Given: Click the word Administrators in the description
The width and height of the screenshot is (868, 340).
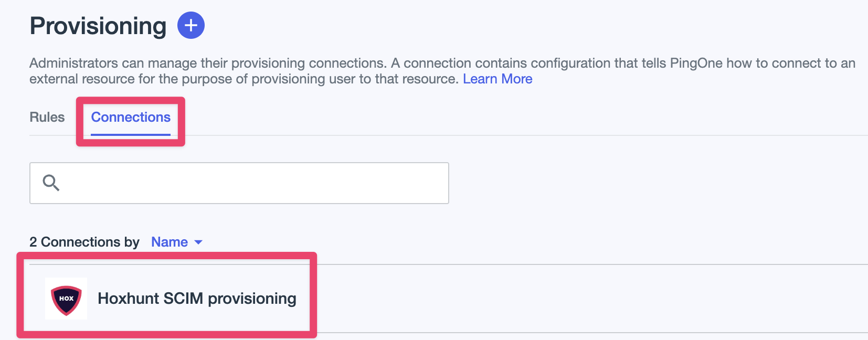Looking at the screenshot, I should [x=73, y=63].
